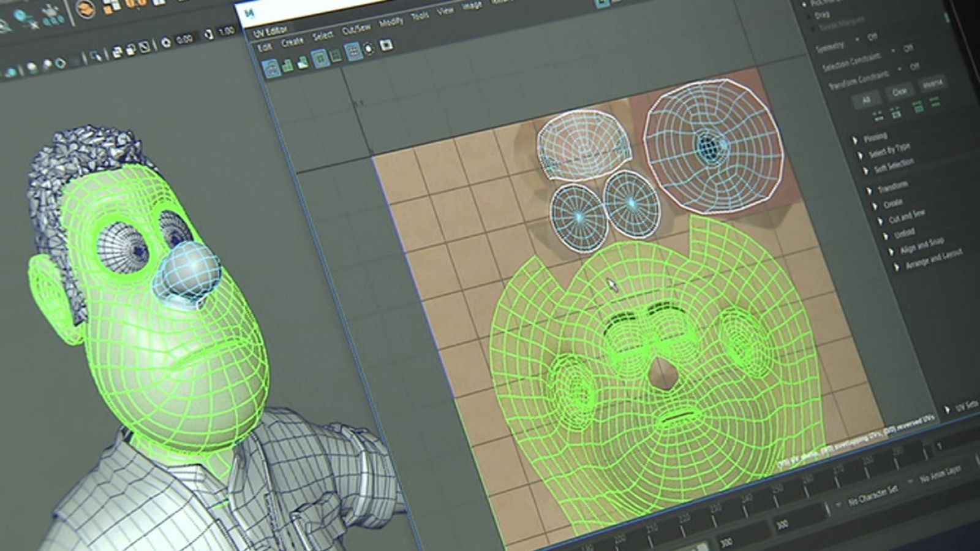980x551 pixels.
Task: Expand the Soft Selection section
Action: [889, 166]
